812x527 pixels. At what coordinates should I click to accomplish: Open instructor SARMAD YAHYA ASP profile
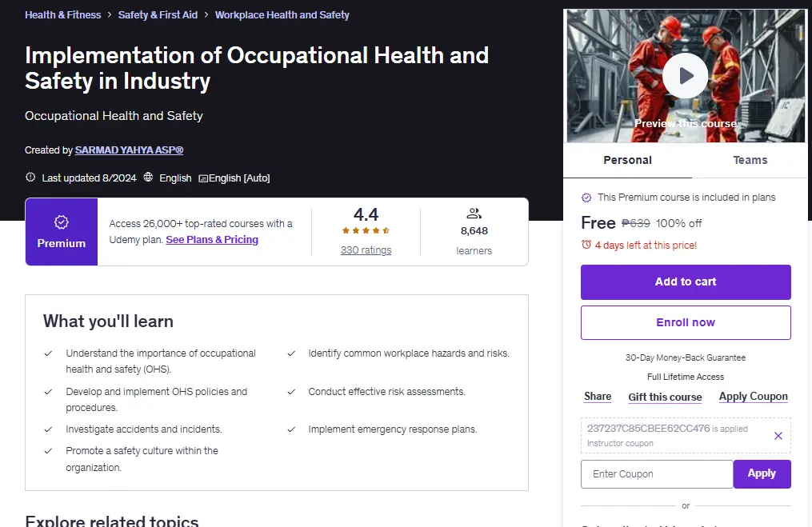[x=129, y=150]
